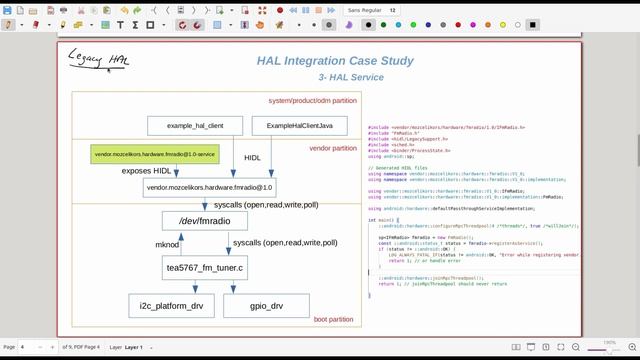Select the Hand scrolling tool

[x=260, y=25]
